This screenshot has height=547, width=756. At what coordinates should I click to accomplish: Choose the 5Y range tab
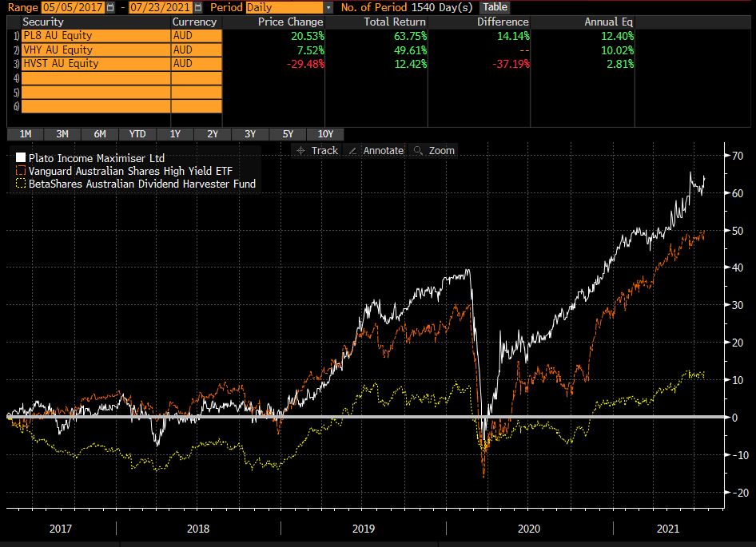coord(288,134)
